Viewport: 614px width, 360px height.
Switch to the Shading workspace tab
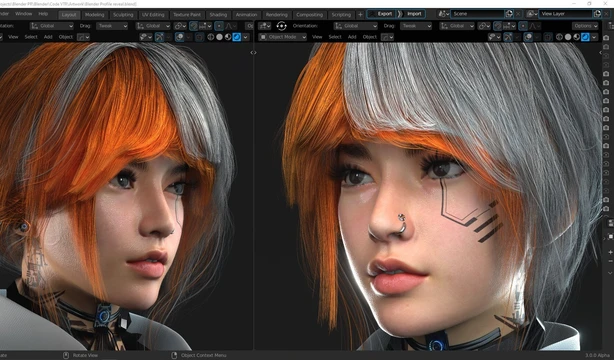pyautogui.click(x=218, y=15)
